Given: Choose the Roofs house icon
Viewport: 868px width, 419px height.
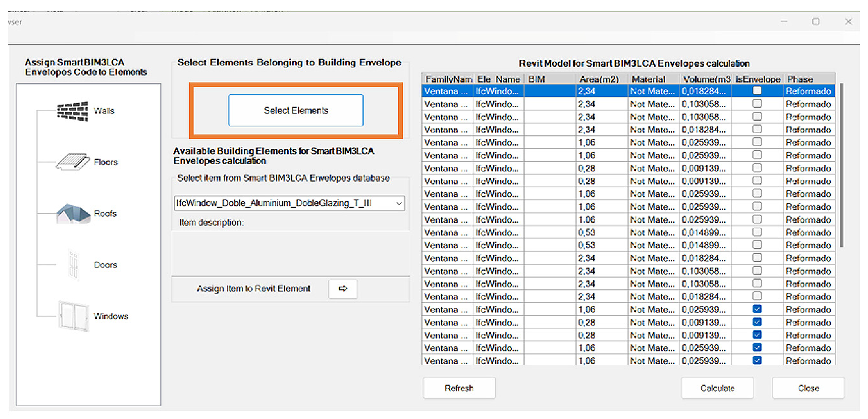Looking at the screenshot, I should 73,214.
